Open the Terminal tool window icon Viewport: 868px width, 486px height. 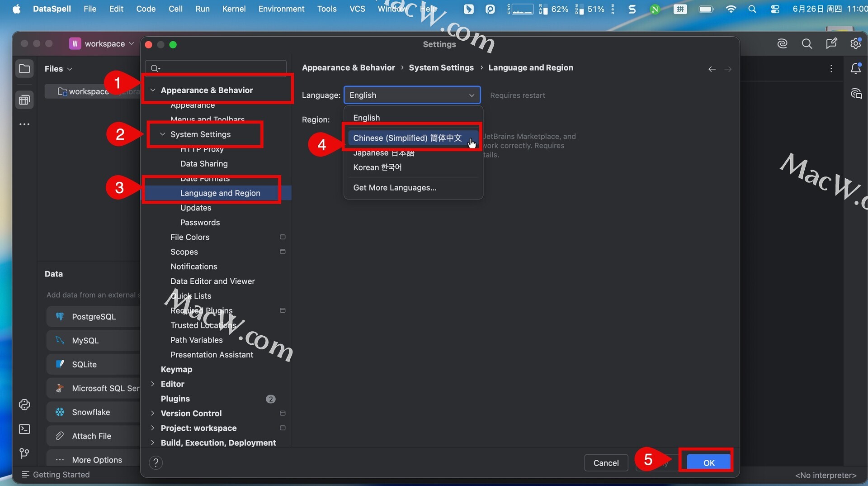(24, 429)
